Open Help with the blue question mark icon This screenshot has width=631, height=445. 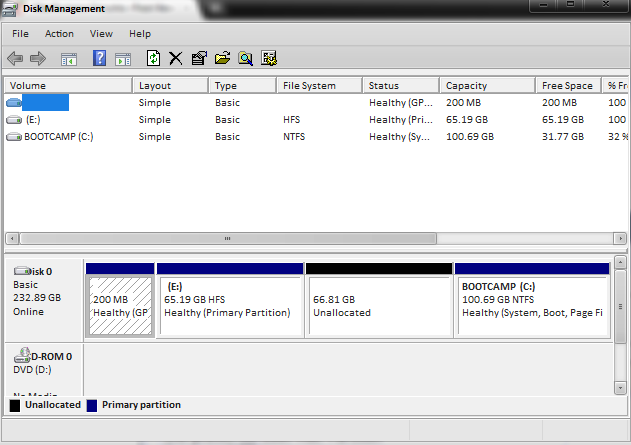click(99, 58)
